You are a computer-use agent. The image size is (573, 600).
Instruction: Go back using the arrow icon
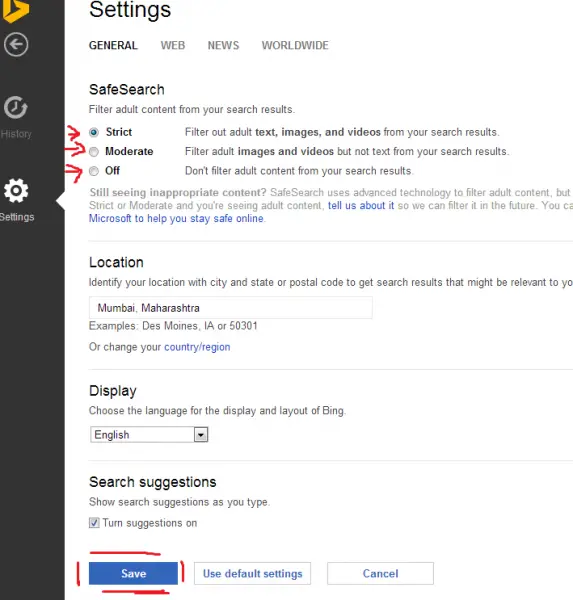[16, 45]
